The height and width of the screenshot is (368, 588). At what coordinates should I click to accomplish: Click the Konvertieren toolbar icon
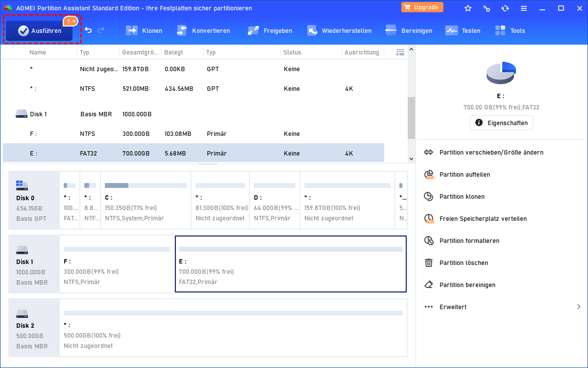point(182,30)
